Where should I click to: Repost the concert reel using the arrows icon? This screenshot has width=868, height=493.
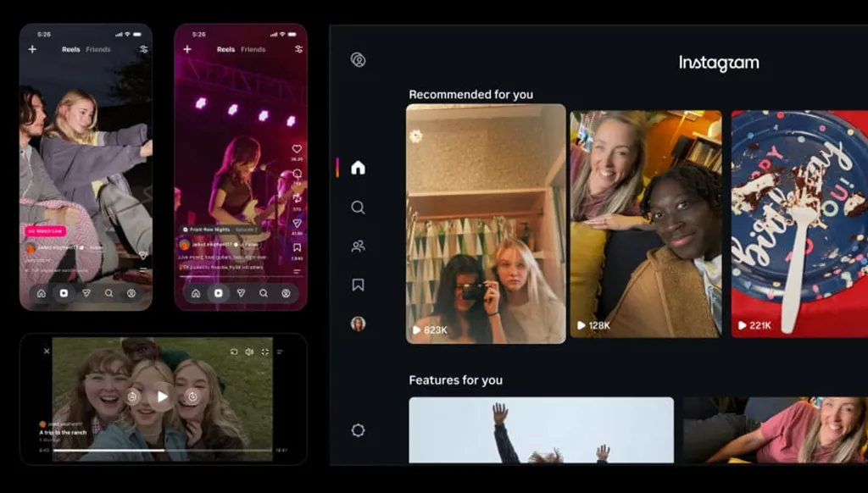point(298,198)
